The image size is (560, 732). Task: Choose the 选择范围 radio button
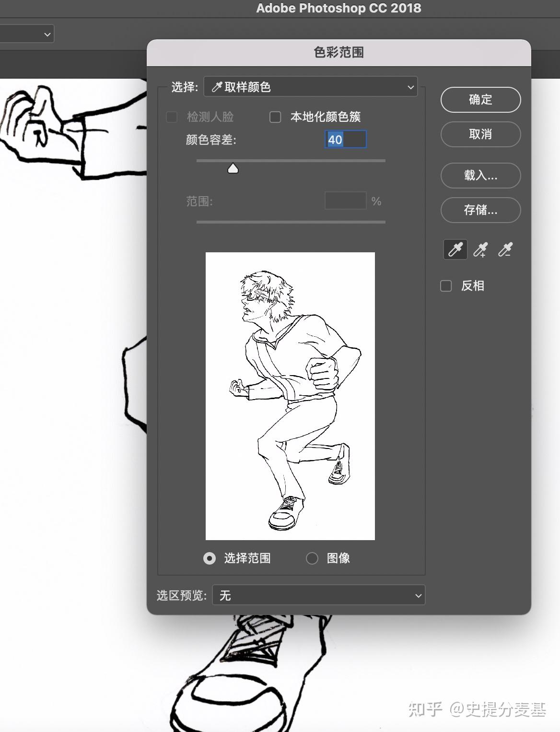click(x=210, y=558)
